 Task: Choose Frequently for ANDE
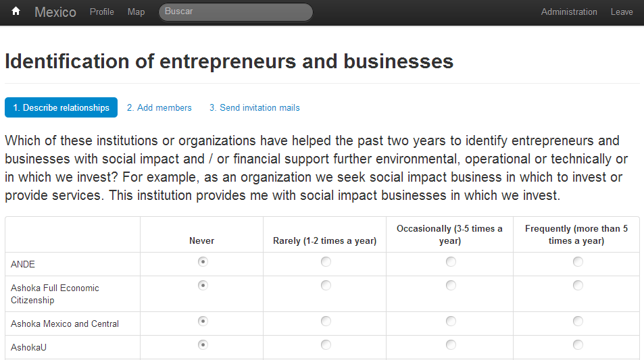[x=578, y=261]
